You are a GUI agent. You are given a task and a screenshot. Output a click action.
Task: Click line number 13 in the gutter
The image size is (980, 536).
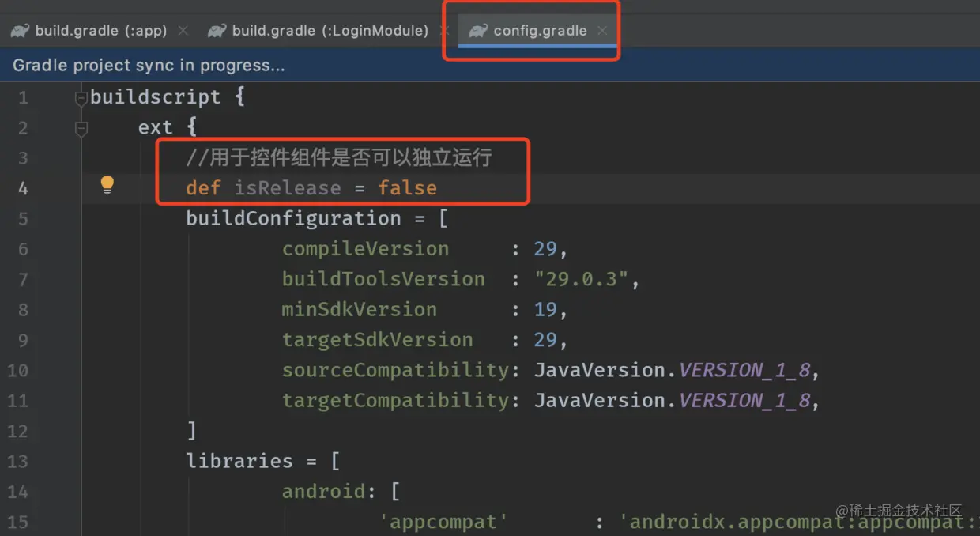[17, 462]
